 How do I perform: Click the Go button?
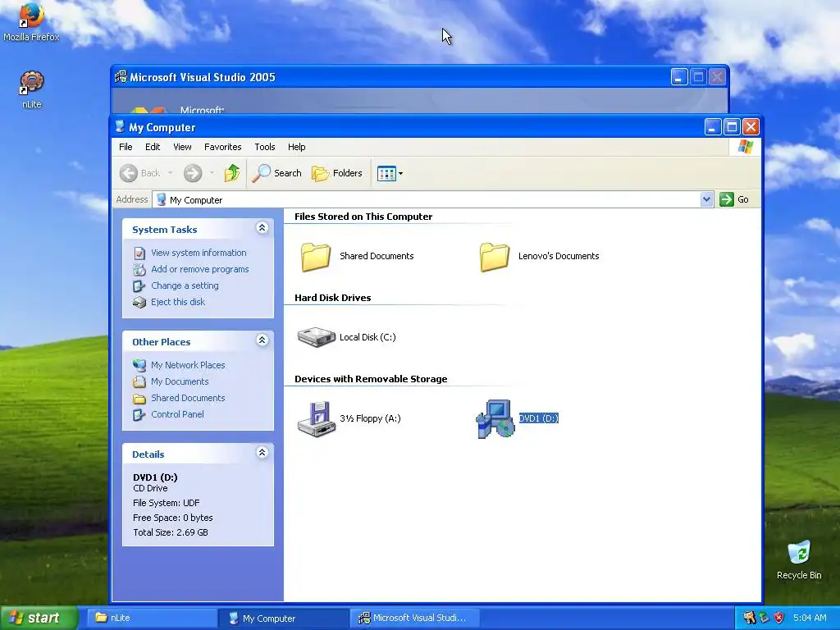735,199
